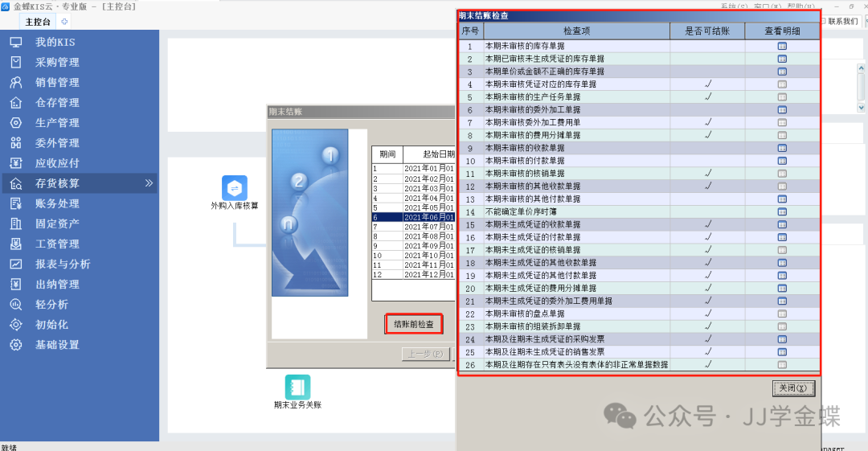Expand the 存货核算 chevron arrow
This screenshot has width=868, height=451.
pos(149,183)
